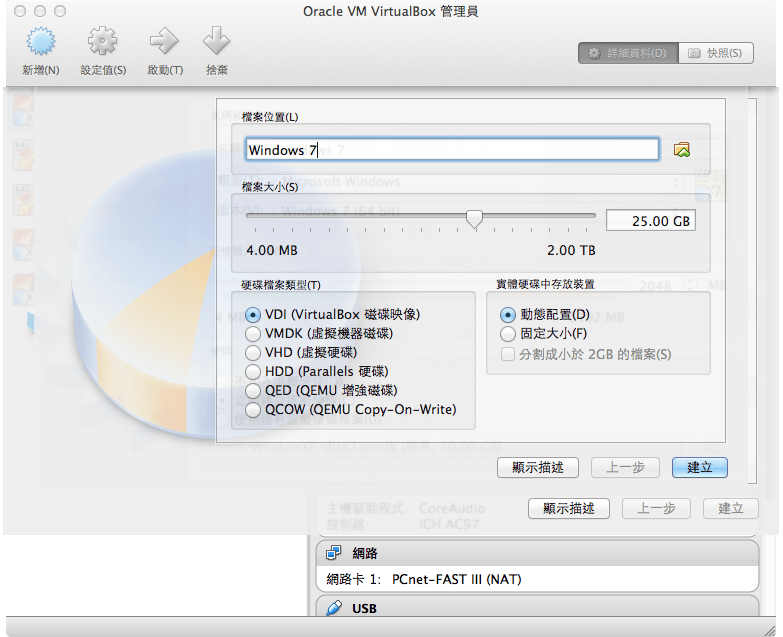
Task: Open 設定值(S) settings gear icon
Action: coord(102,41)
